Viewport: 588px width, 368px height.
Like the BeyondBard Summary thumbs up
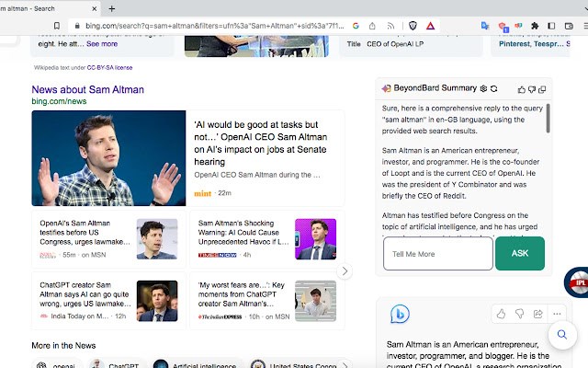521,89
